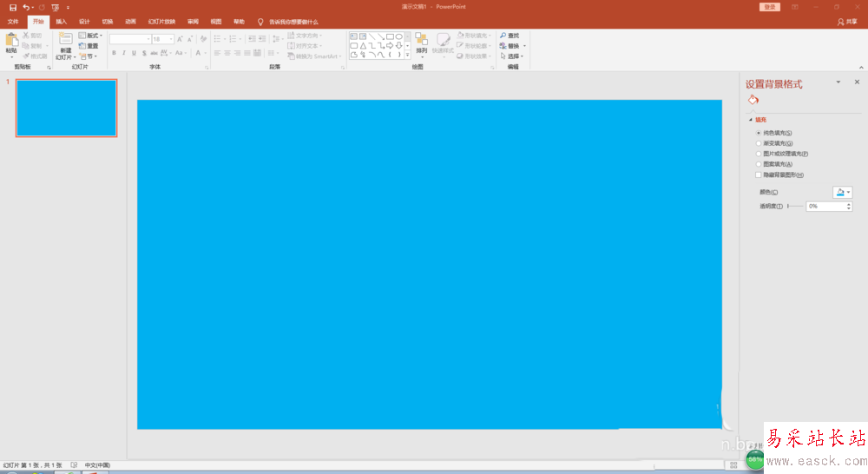868x474 pixels.
Task: Click the Fill paint bucket icon in pane
Action: tap(753, 100)
